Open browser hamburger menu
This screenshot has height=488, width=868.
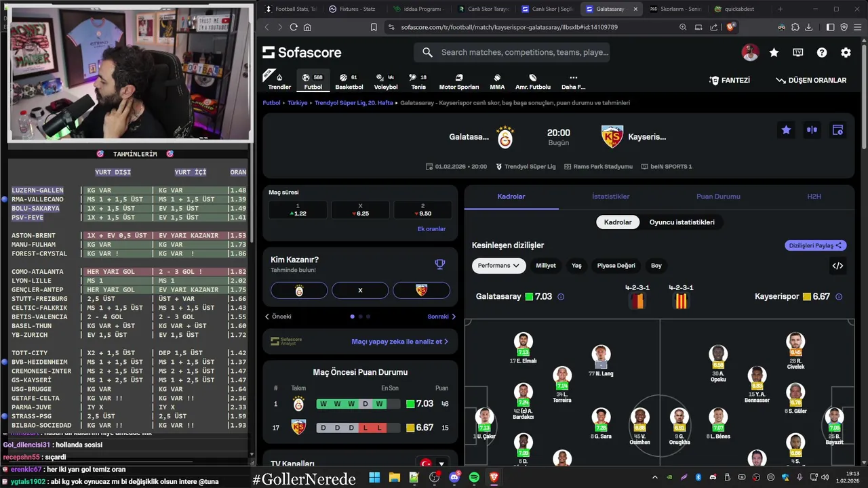pyautogui.click(x=856, y=27)
